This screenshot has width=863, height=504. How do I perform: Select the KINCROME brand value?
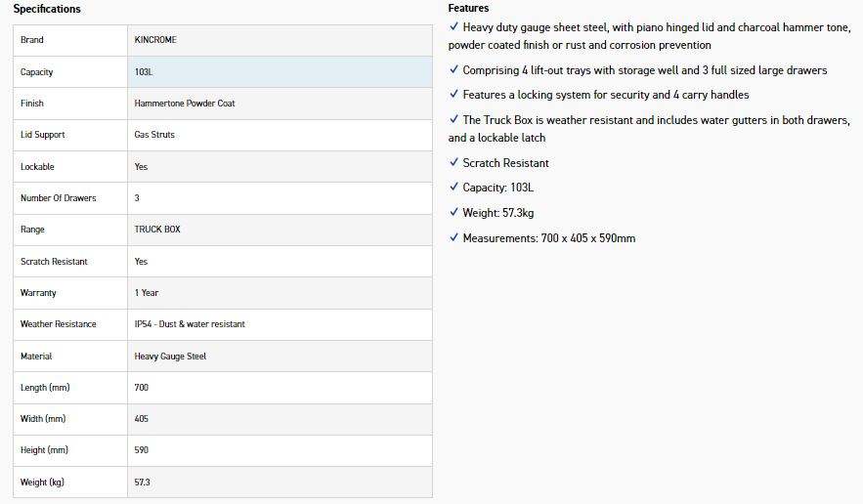point(155,40)
